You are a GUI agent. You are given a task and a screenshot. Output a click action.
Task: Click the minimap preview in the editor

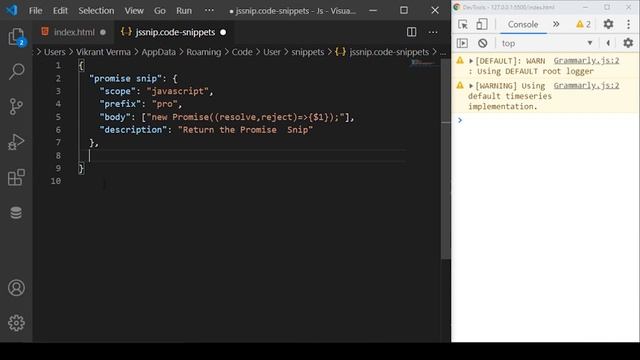pos(422,63)
